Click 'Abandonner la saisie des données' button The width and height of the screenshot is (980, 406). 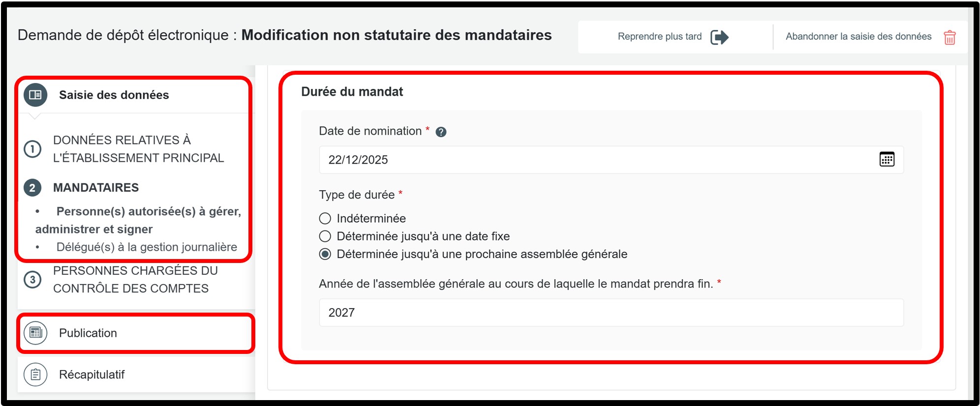(858, 36)
